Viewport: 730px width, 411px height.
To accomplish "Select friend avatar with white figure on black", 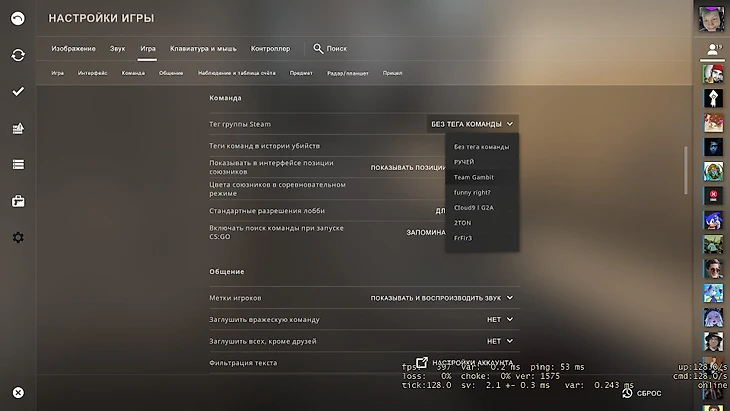I will coord(713,98).
